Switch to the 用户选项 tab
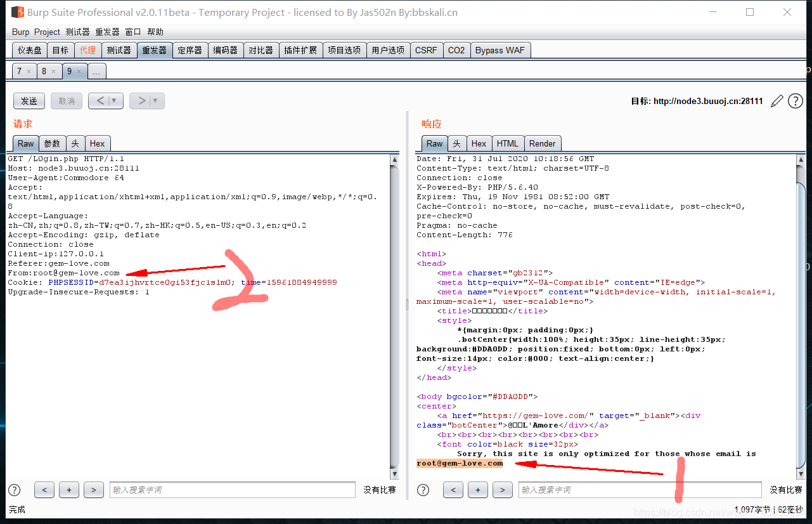The width and height of the screenshot is (812, 524). coord(388,50)
